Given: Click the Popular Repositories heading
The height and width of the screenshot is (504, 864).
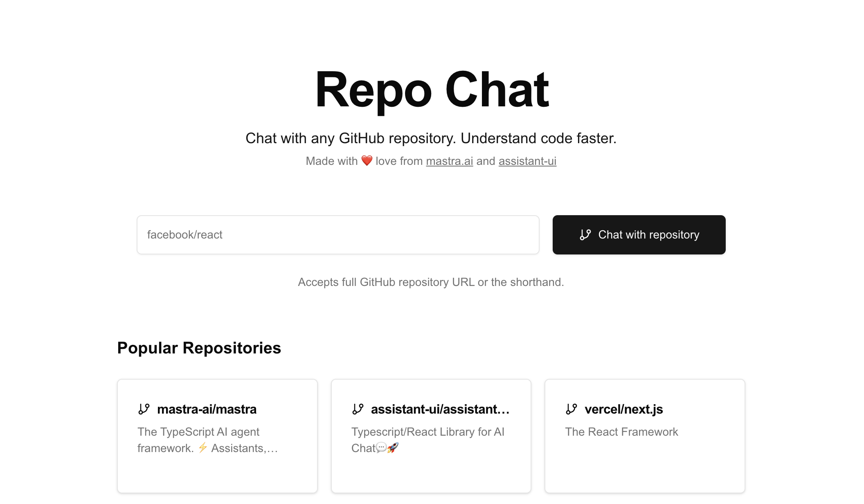Looking at the screenshot, I should pos(199,348).
